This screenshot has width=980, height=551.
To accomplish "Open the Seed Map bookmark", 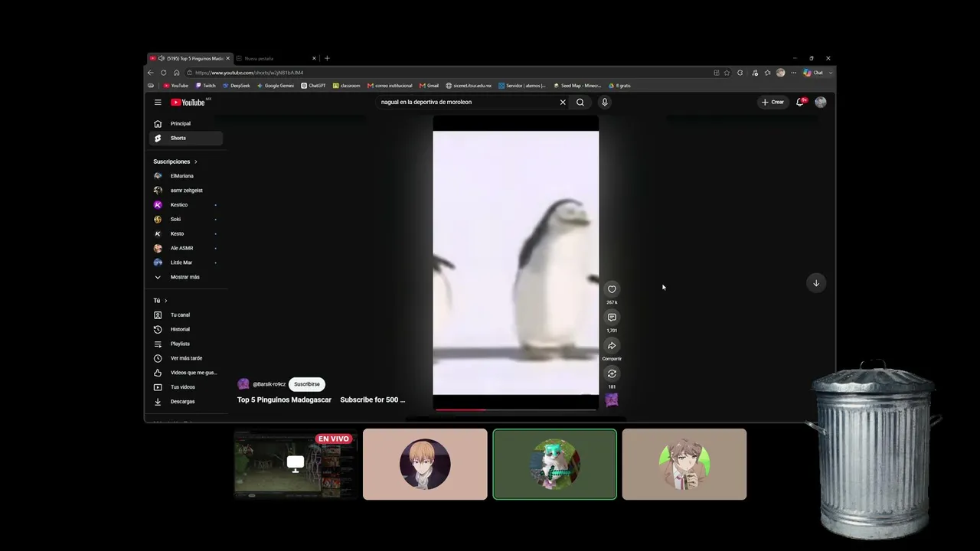I will (577, 86).
